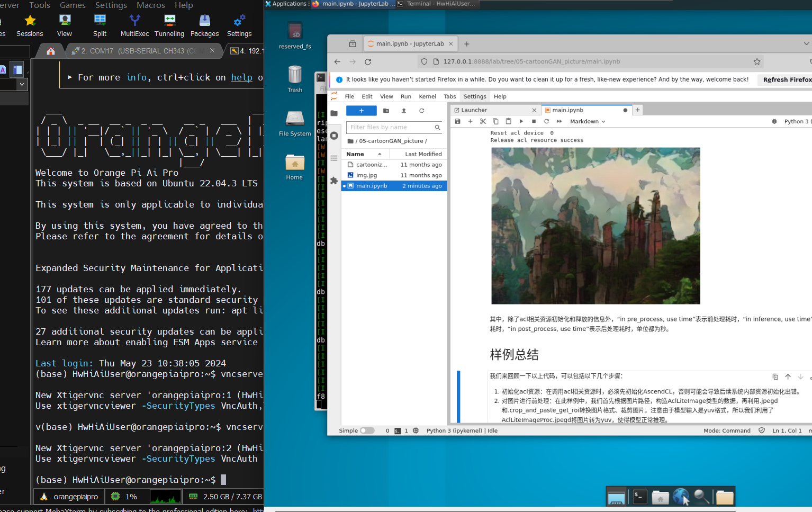Restart the kernel from notebook toolbar
The width and height of the screenshot is (812, 512).
tap(546, 121)
